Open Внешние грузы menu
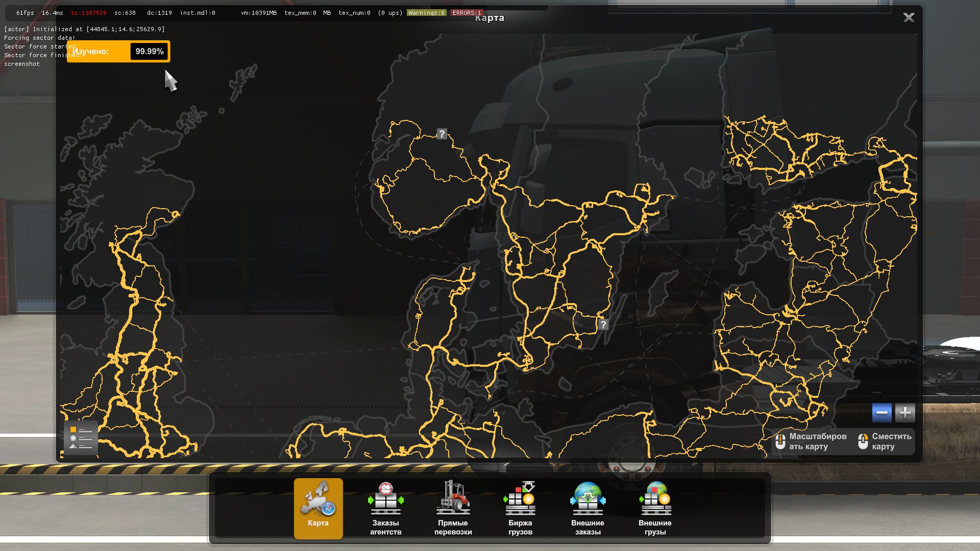This screenshot has height=551, width=980. coord(655,508)
